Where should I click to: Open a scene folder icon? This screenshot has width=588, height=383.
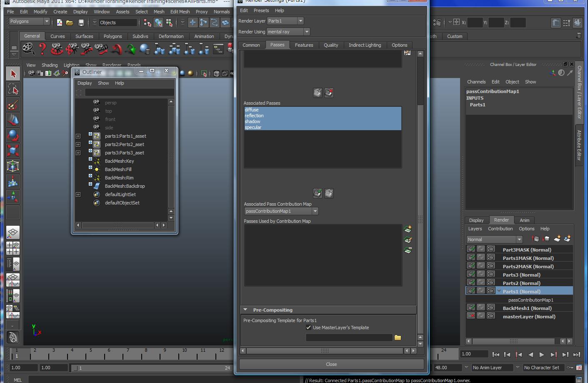click(x=70, y=23)
